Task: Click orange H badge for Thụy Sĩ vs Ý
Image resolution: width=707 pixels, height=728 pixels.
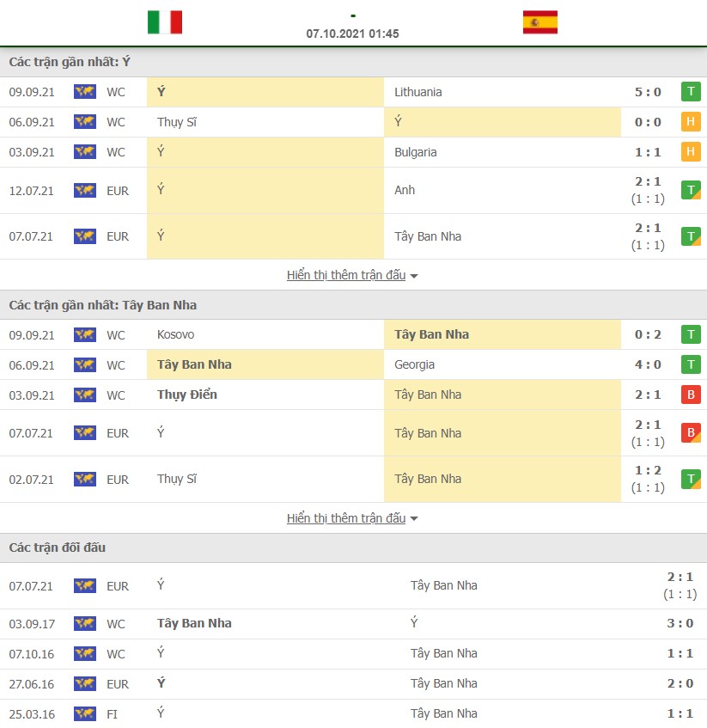Action: 690,122
